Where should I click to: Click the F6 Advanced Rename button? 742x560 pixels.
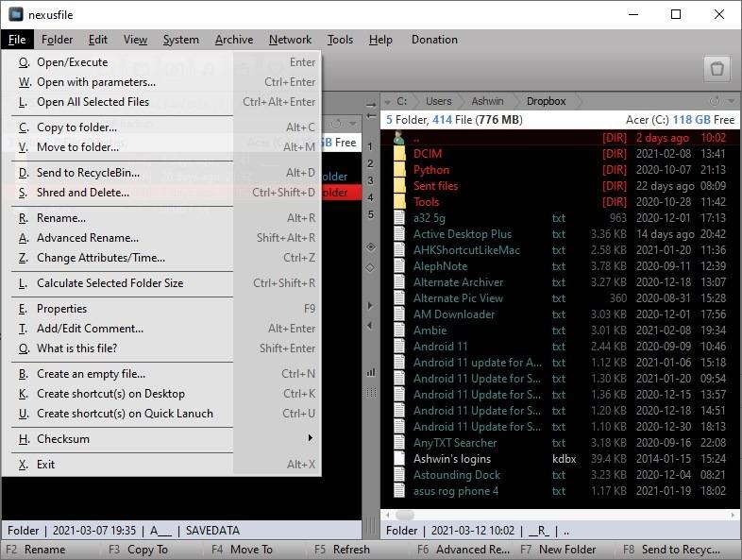click(x=464, y=550)
